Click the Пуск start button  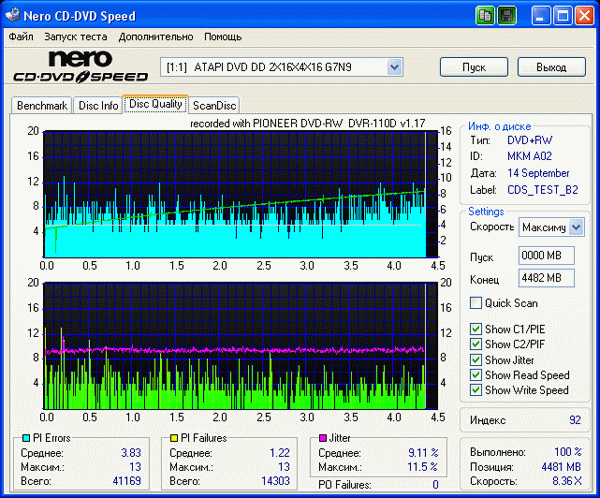474,67
